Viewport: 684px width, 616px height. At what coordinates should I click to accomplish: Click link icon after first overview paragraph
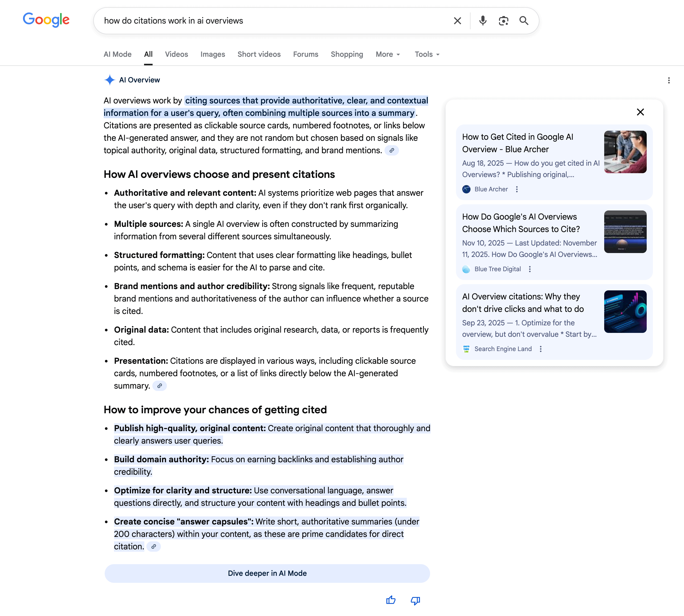(x=391, y=151)
